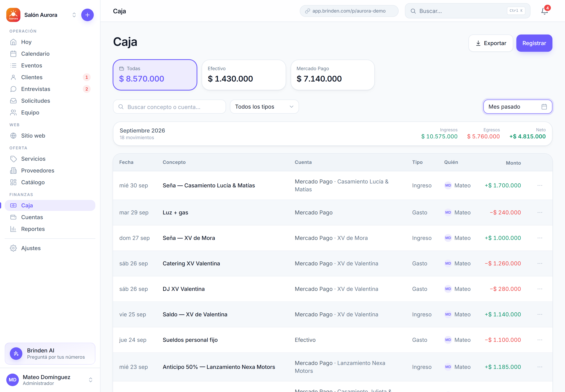Click the link icon beside app.brinden.com URL
The height and width of the screenshot is (392, 565).
point(307,11)
